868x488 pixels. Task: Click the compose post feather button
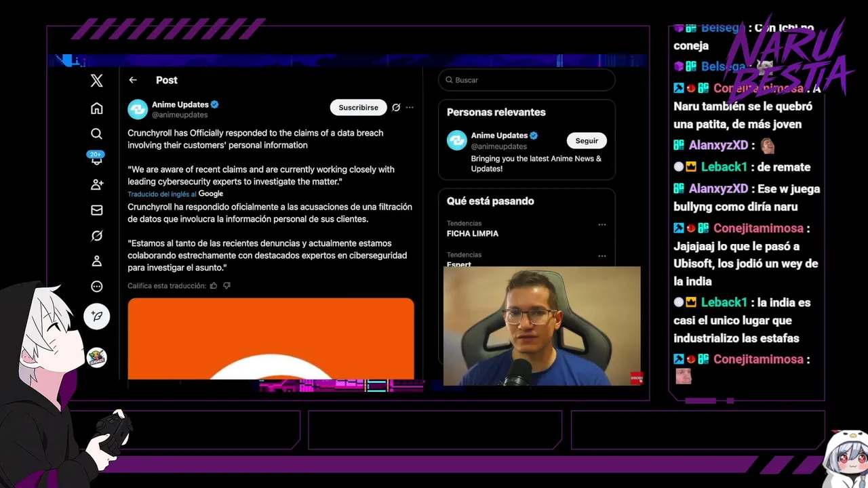click(96, 317)
